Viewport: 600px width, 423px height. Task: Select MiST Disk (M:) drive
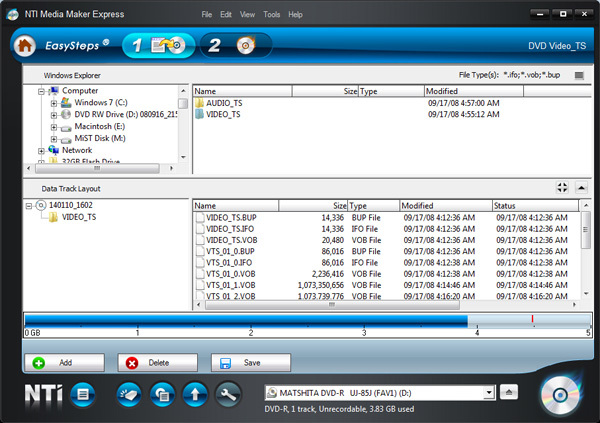coord(100,138)
